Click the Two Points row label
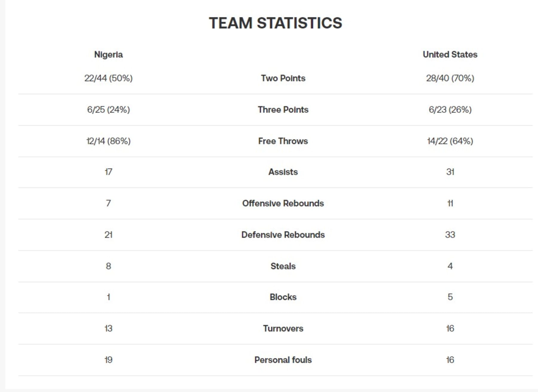 click(x=283, y=78)
